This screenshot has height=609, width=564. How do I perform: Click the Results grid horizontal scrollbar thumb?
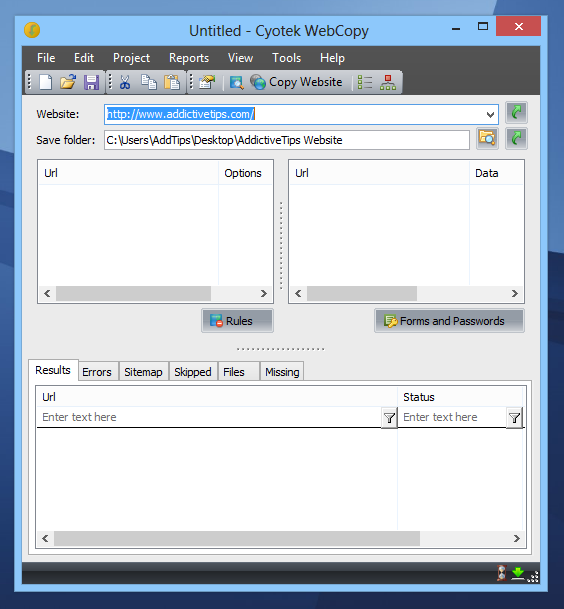pyautogui.click(x=237, y=538)
